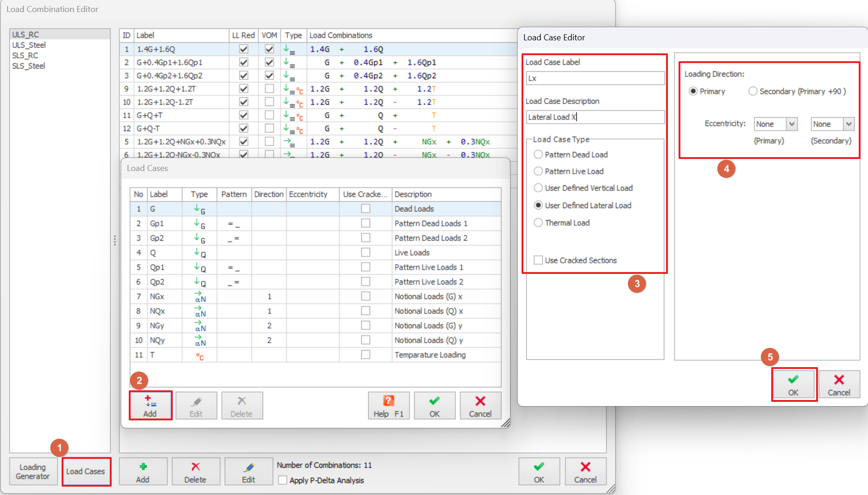Enable Use Cracked Sections checkbox
This screenshot has width=868, height=495.
click(x=538, y=260)
